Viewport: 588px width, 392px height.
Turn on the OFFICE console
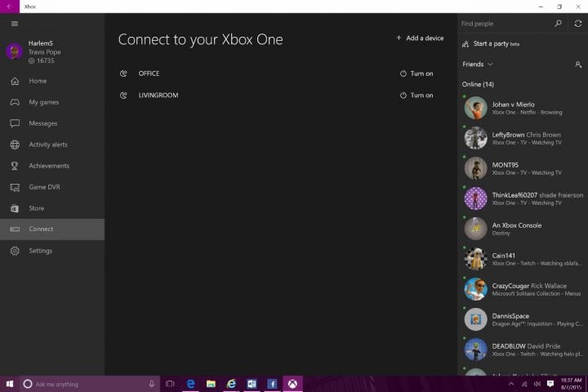pos(416,73)
